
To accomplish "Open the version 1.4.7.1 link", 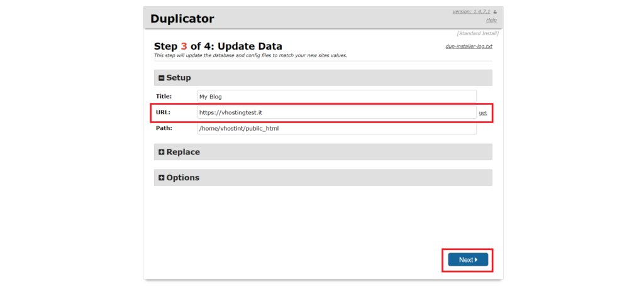I will 471,11.
